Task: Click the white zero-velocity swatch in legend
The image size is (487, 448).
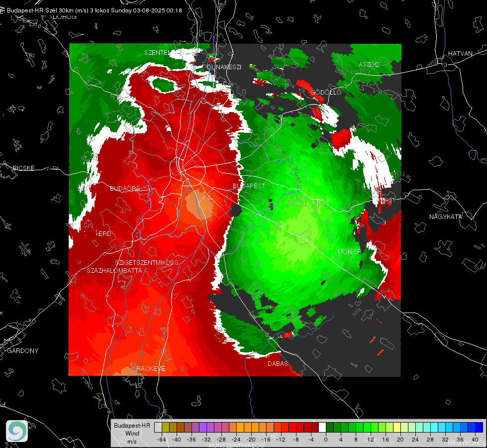Action: tap(322, 428)
